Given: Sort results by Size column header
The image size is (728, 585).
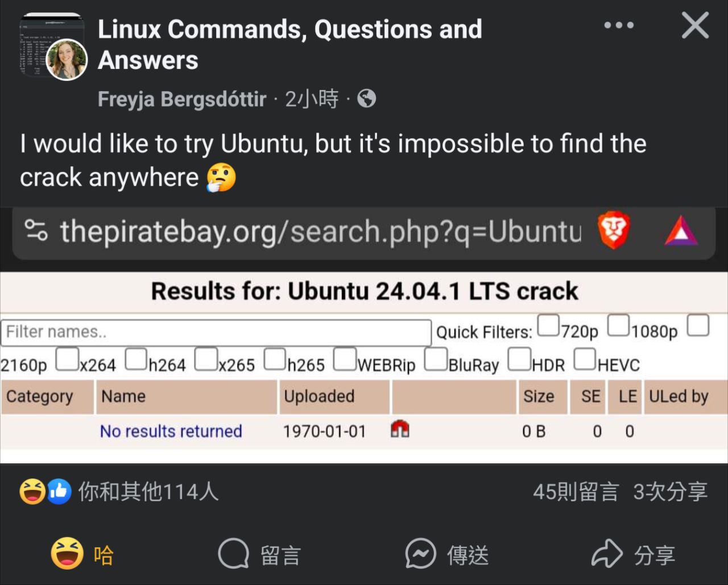Looking at the screenshot, I should (x=538, y=397).
